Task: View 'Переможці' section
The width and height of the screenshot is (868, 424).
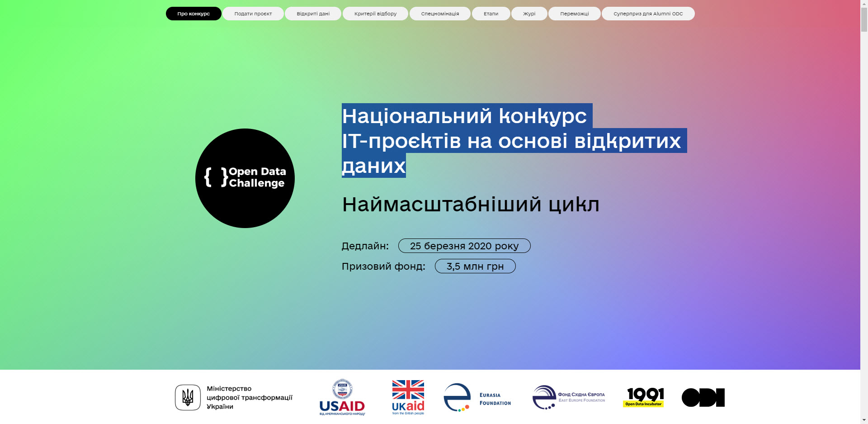Action: (x=575, y=14)
